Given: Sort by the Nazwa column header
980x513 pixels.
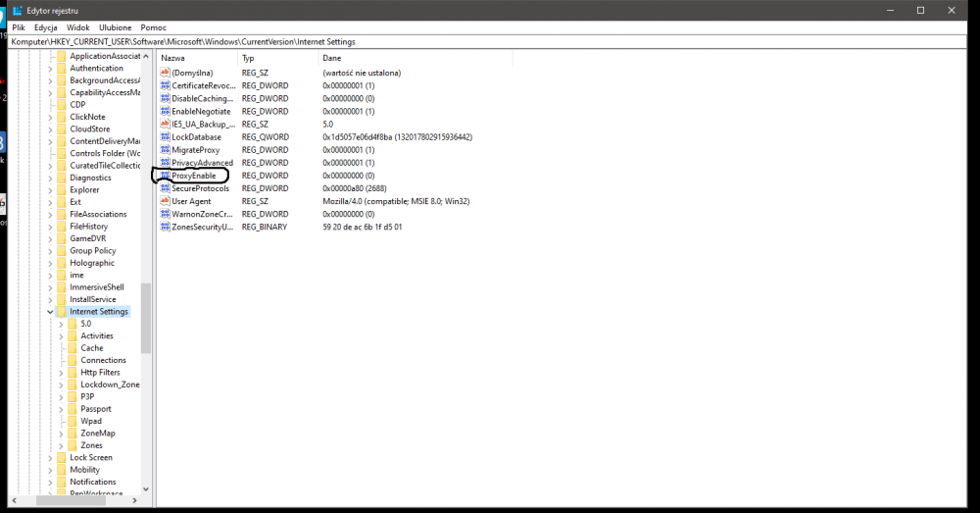Looking at the screenshot, I should tap(196, 59).
